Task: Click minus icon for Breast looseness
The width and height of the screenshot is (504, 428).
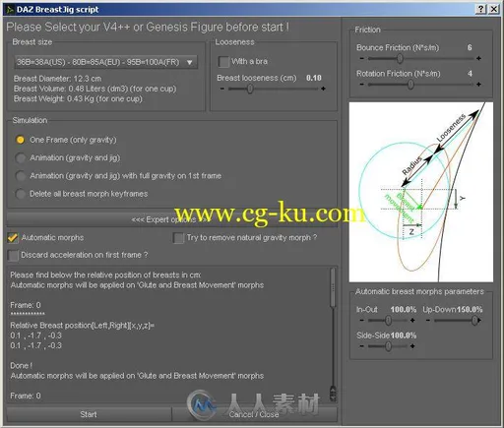Action: tap(222, 89)
